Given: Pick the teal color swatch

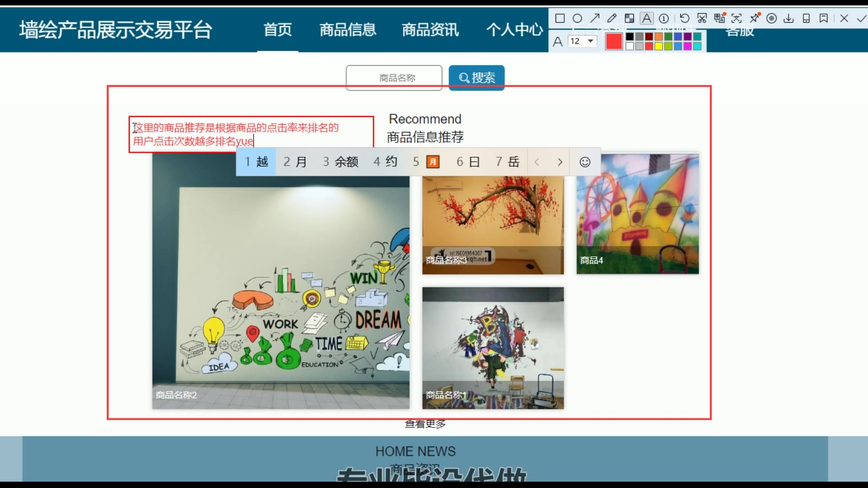Looking at the screenshot, I should 697,37.
